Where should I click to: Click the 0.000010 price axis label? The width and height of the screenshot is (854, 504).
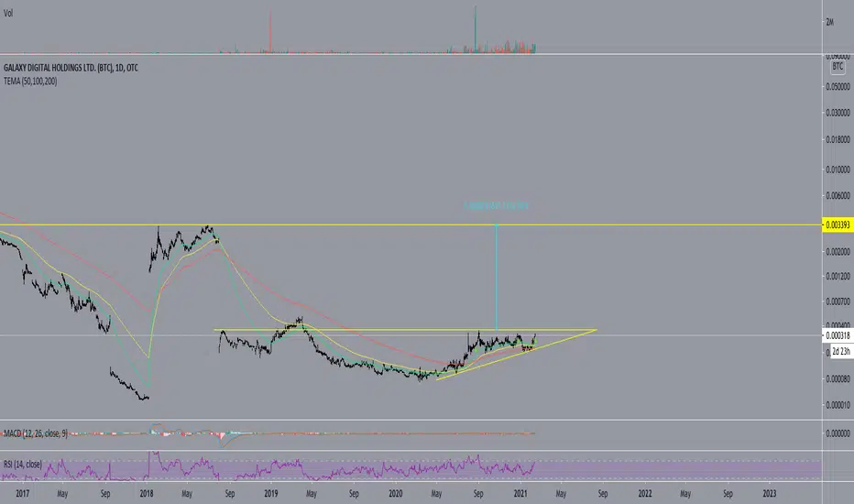(x=838, y=405)
